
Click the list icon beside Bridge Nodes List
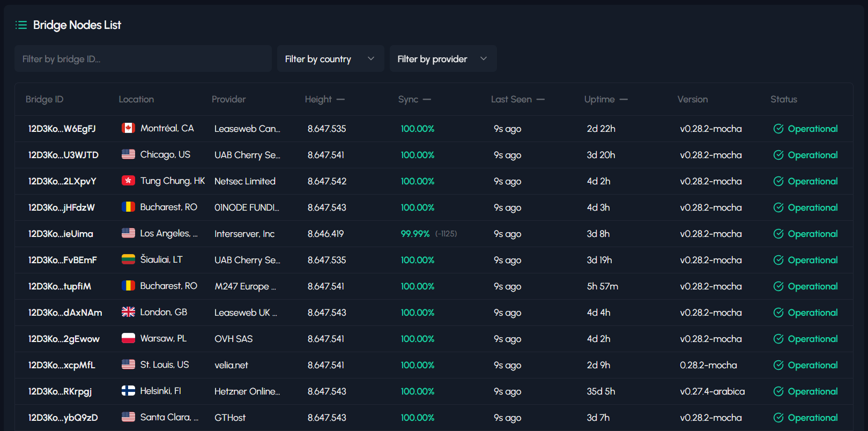(x=21, y=25)
